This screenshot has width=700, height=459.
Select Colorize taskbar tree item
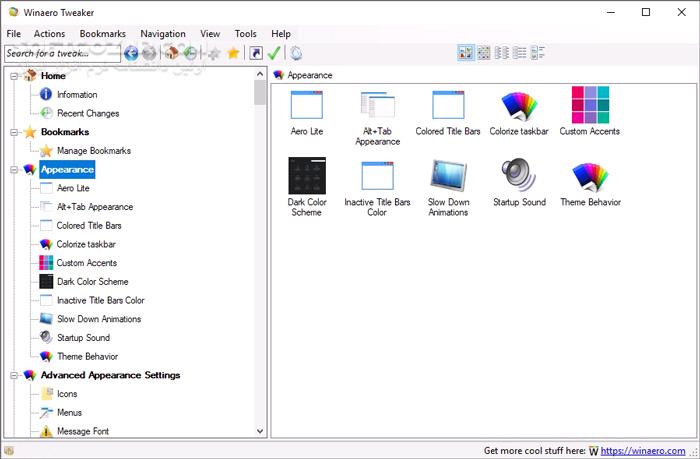click(86, 245)
